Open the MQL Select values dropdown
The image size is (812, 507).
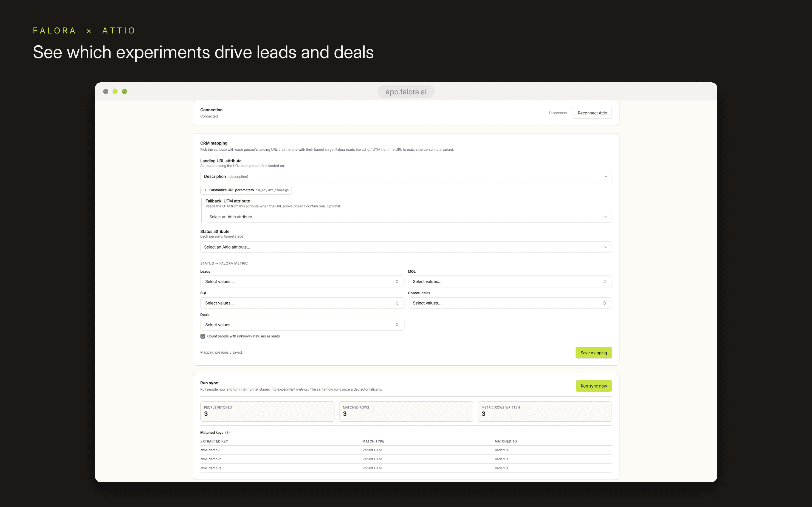click(x=509, y=281)
